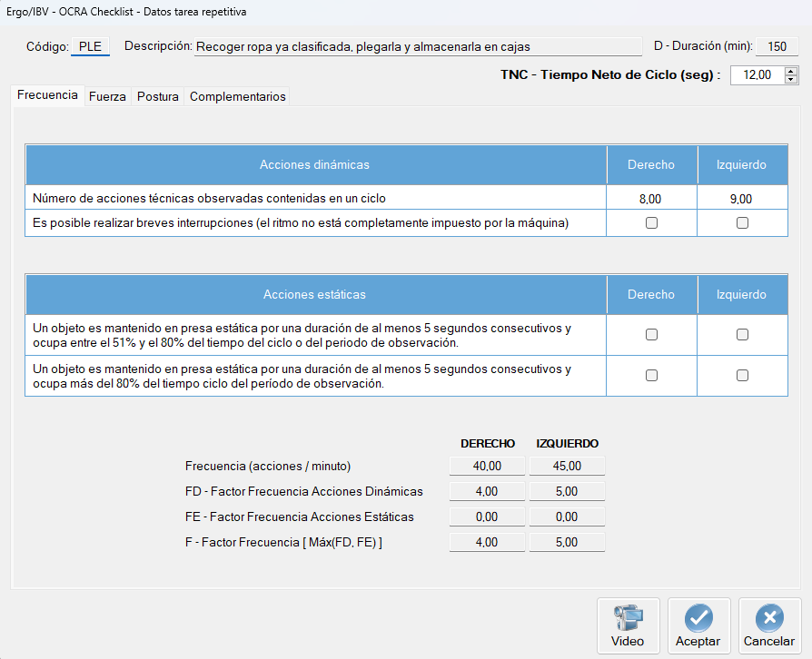Viewport: 812px width, 659px height.
Task: Select the Frecuencia tab
Action: [x=46, y=94]
